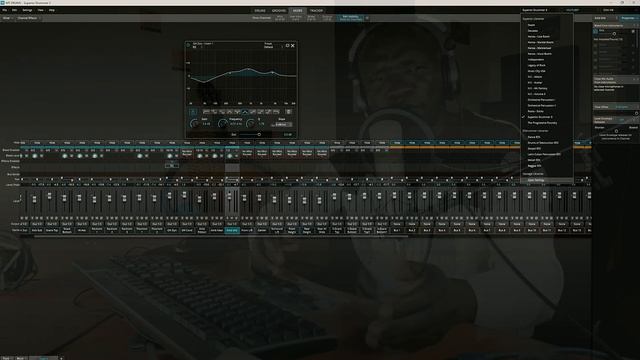Click the Amb Mid channel fader

click(229, 196)
